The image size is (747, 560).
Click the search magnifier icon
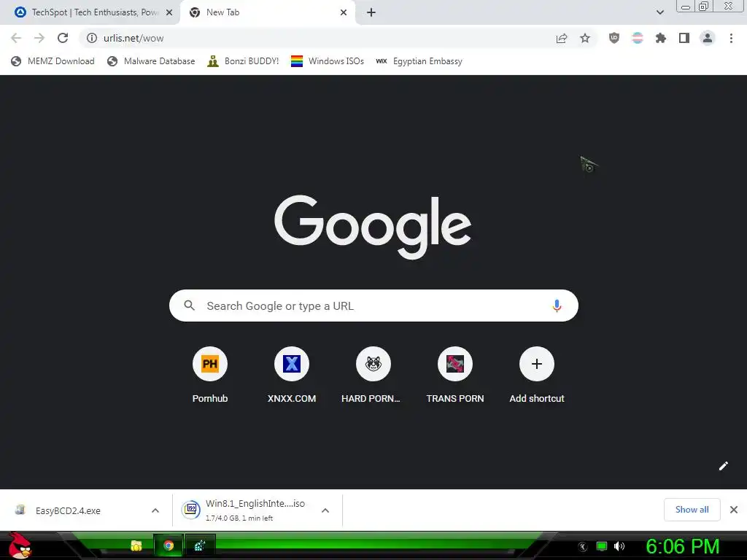[189, 306]
